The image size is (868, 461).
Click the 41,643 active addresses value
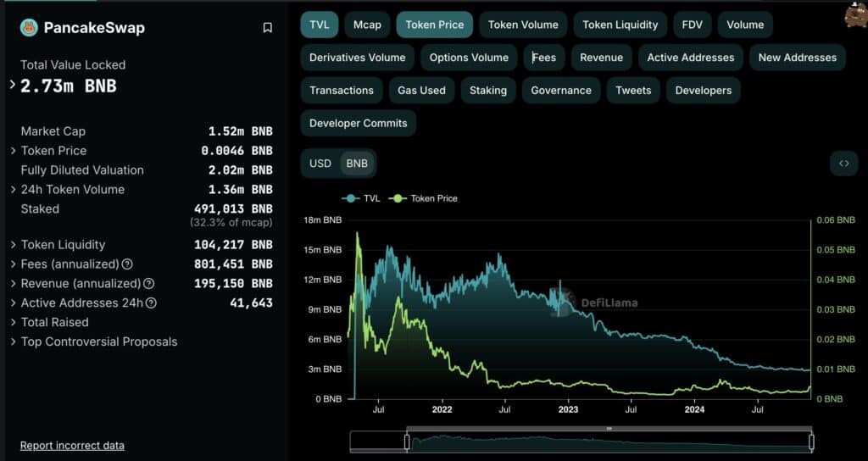point(251,303)
